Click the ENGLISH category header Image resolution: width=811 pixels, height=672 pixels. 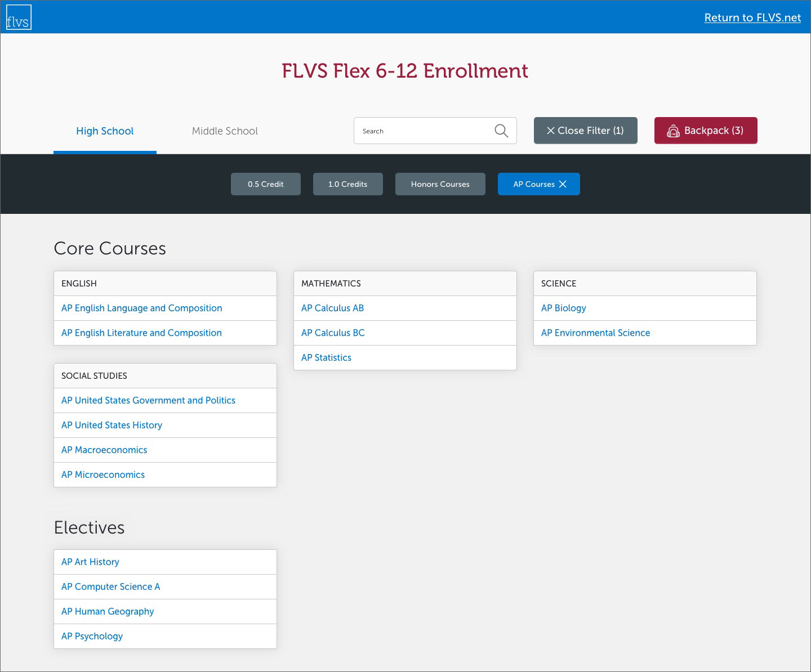tap(165, 283)
